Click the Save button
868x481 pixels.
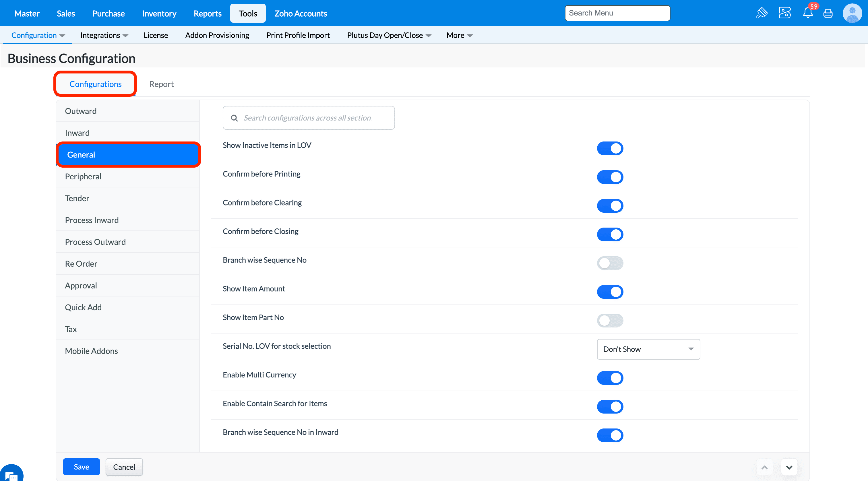coord(81,467)
